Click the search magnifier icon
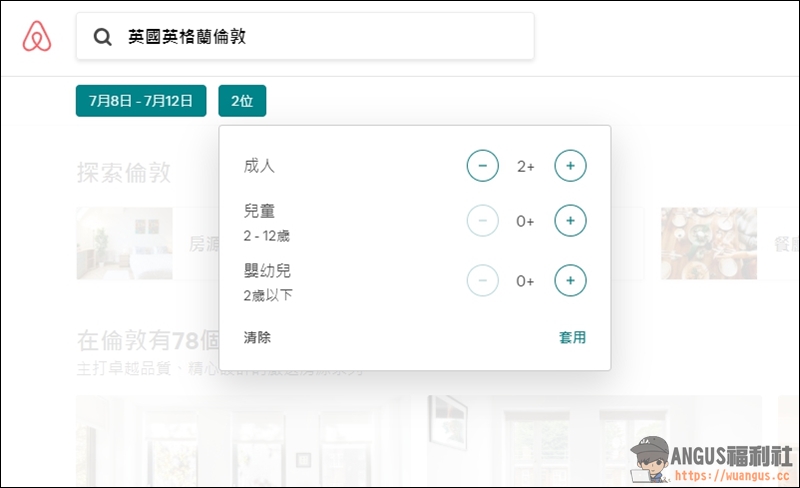The image size is (800, 488). pyautogui.click(x=102, y=37)
